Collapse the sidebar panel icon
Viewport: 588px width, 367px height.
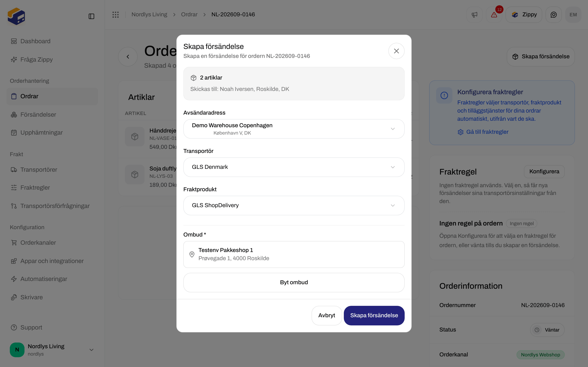(91, 16)
